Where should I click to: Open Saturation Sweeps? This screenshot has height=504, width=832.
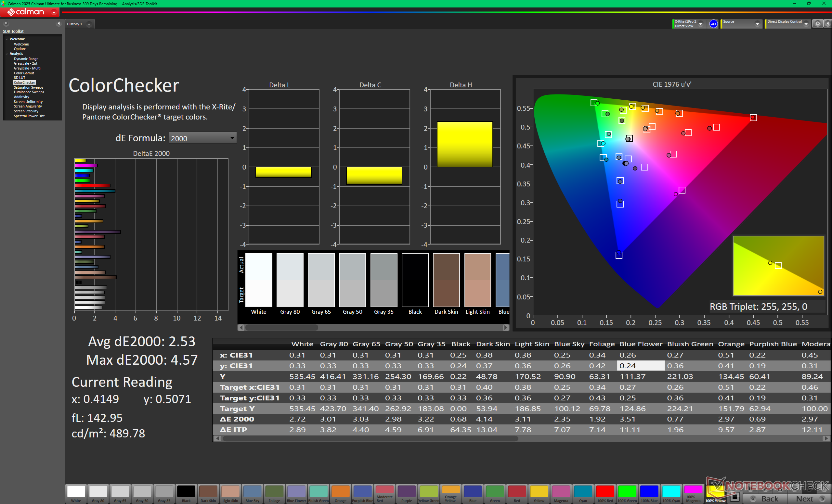pyautogui.click(x=28, y=87)
